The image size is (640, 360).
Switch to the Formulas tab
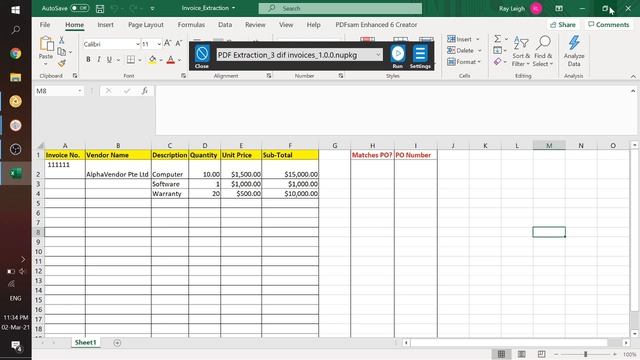click(191, 24)
